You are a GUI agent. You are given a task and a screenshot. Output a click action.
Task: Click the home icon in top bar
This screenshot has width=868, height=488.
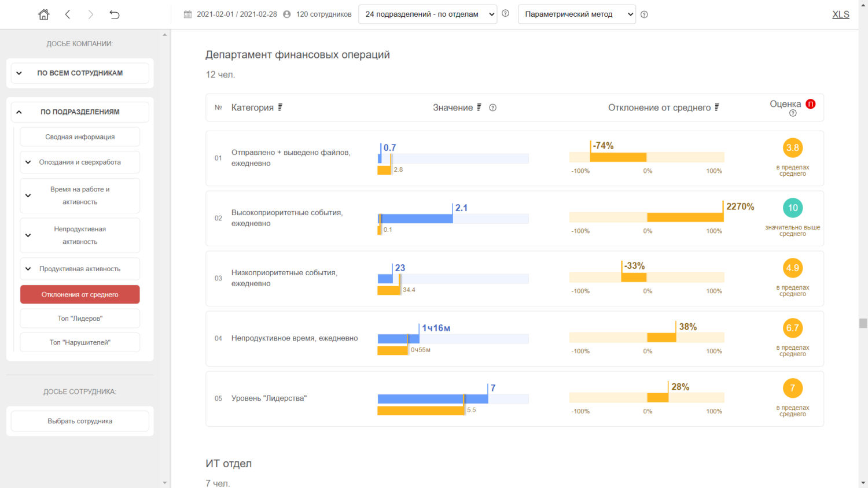coord(44,14)
